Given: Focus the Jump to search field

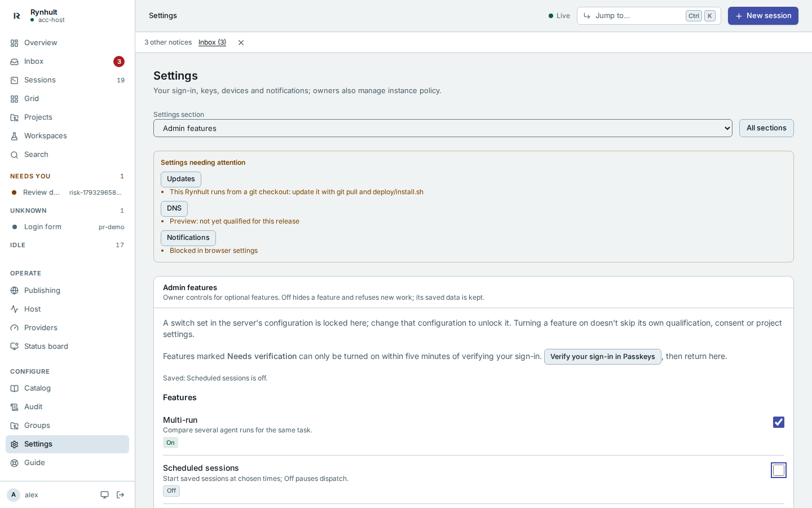Looking at the screenshot, I should point(648,16).
